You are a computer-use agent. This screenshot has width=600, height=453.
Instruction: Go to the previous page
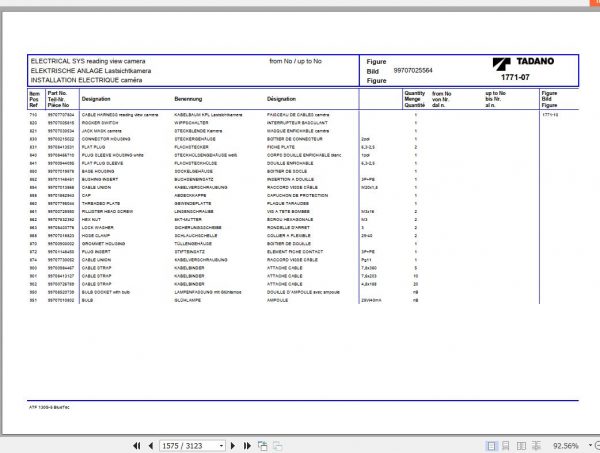click(151, 446)
